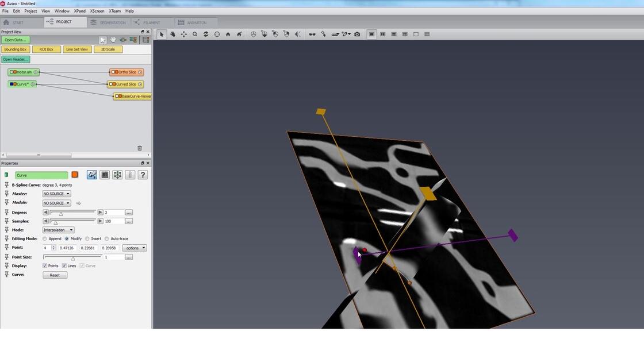Open the Module source dropdown
Screen dimensions: 644x362
(57, 203)
